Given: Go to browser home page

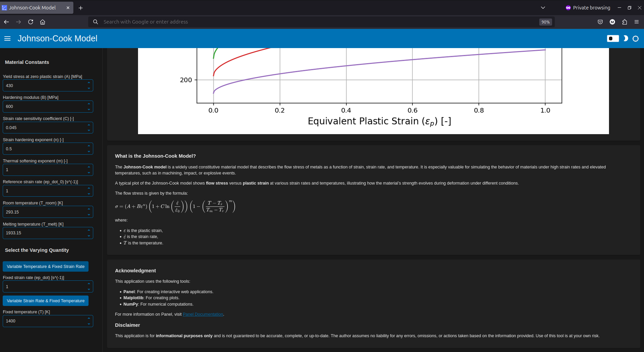Looking at the screenshot, I should click(42, 22).
